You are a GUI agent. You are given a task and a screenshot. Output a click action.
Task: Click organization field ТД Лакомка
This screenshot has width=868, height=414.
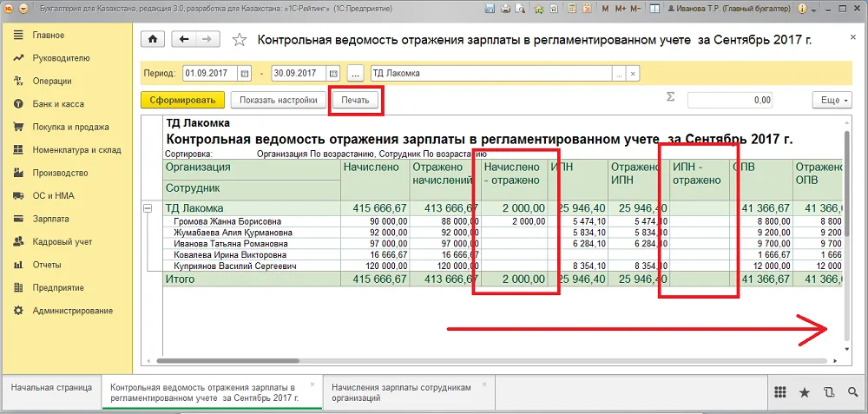tap(491, 73)
